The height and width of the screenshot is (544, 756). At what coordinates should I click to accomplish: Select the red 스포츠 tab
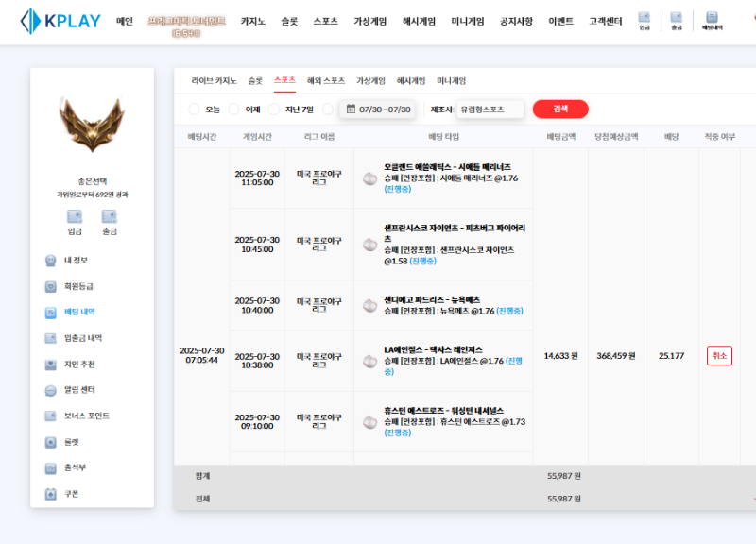pyautogui.click(x=284, y=80)
